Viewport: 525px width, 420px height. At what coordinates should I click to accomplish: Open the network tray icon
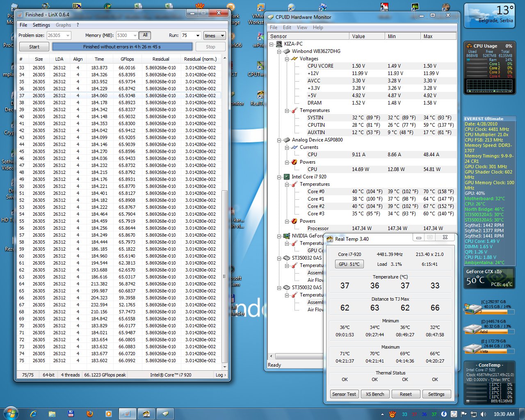coord(474,414)
